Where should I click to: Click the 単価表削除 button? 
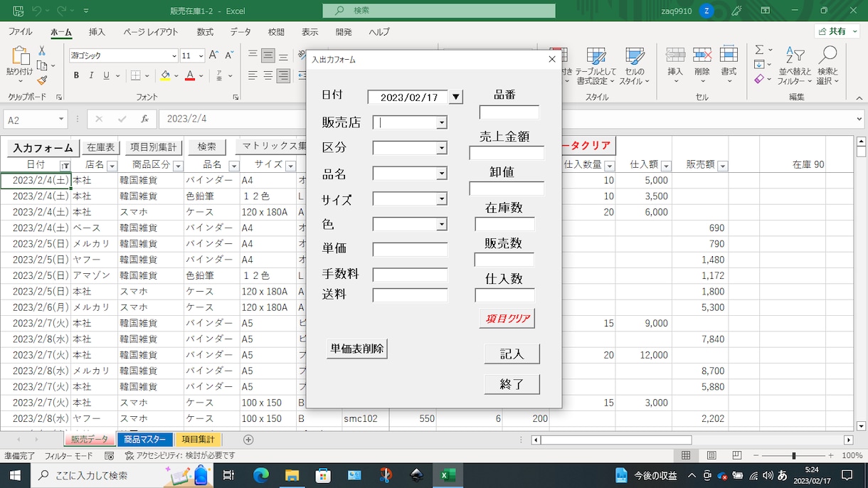357,349
